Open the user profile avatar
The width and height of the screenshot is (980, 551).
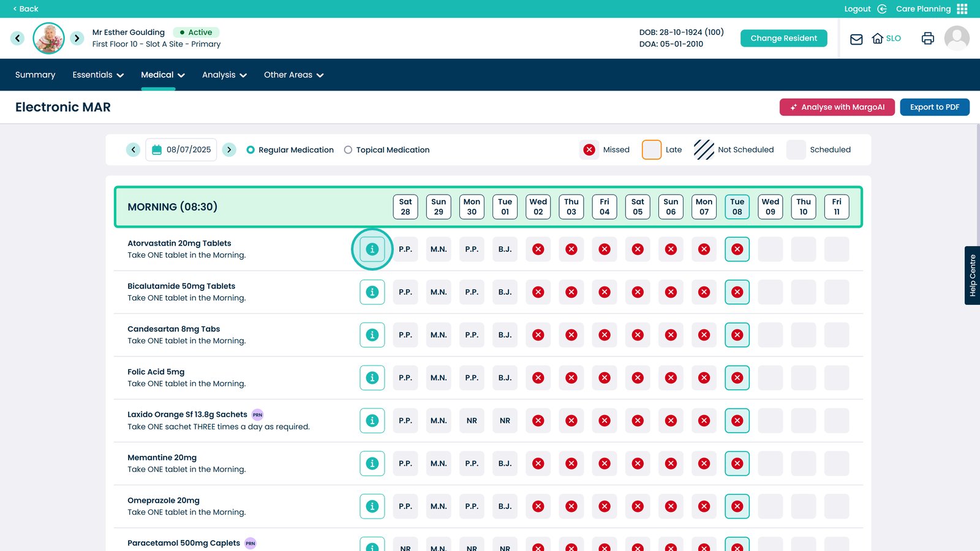[956, 38]
